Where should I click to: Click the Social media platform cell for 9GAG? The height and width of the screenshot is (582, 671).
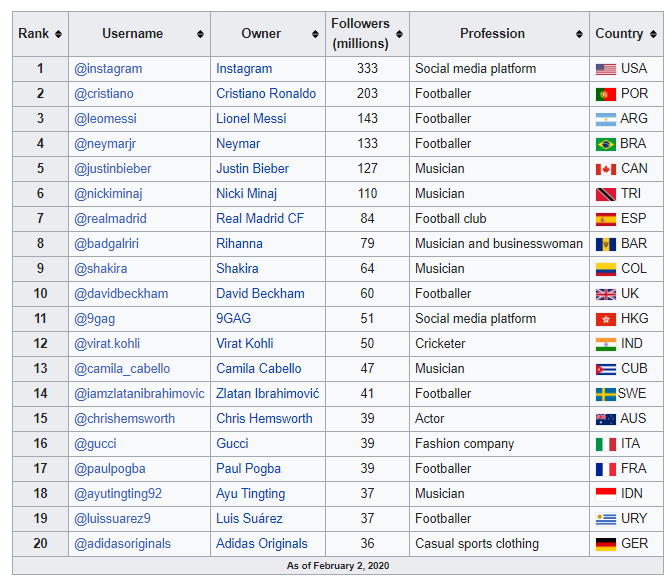475,319
